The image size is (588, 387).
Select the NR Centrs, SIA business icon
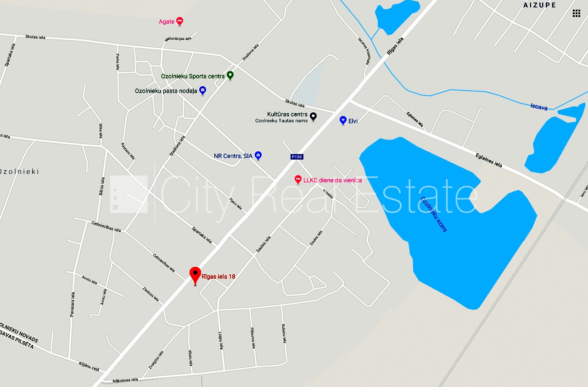pos(258,156)
